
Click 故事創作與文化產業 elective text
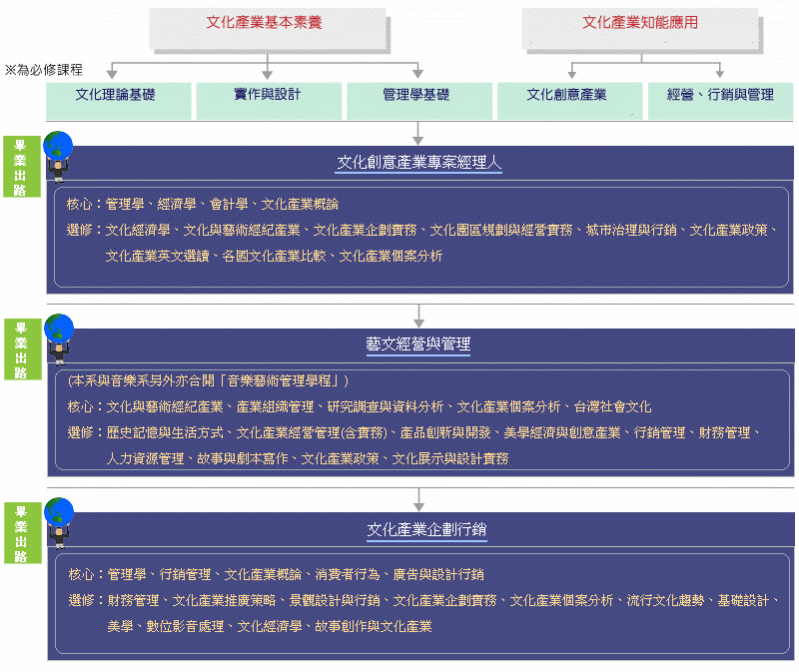[x=373, y=626]
